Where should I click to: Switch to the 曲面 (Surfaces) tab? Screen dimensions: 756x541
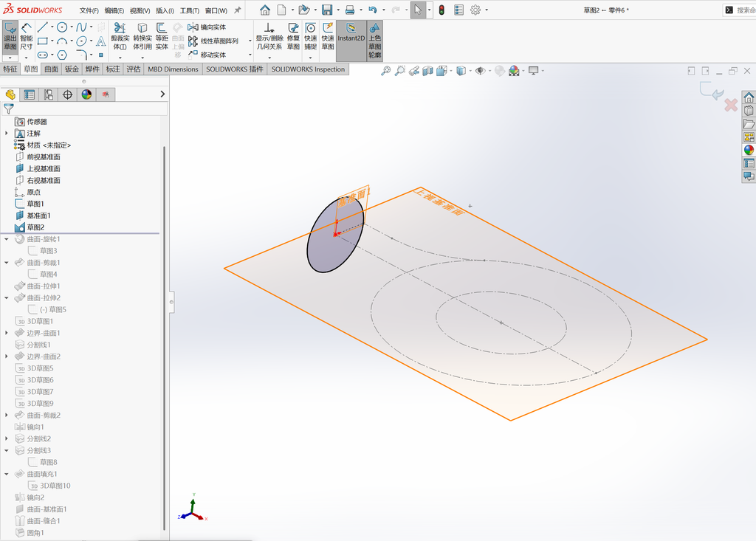coord(52,69)
